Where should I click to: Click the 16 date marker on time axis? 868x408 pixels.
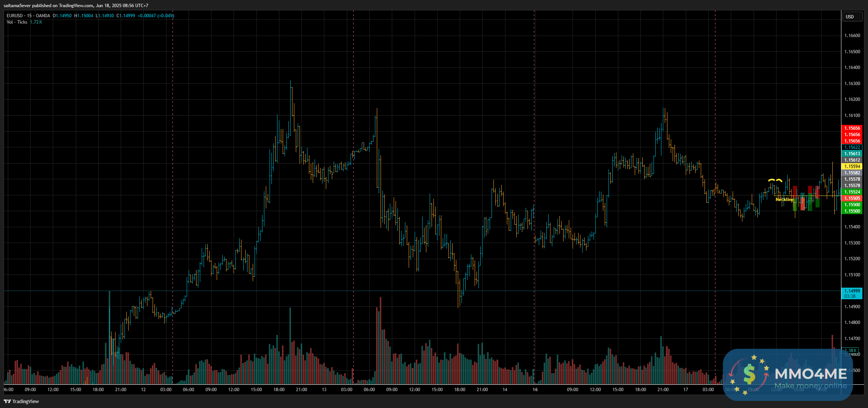click(535, 390)
